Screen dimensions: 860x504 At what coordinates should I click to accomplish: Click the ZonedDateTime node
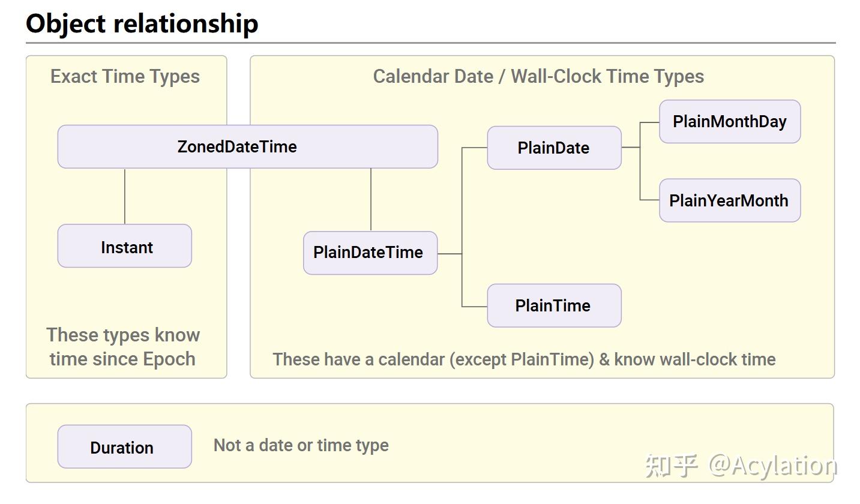pos(247,146)
